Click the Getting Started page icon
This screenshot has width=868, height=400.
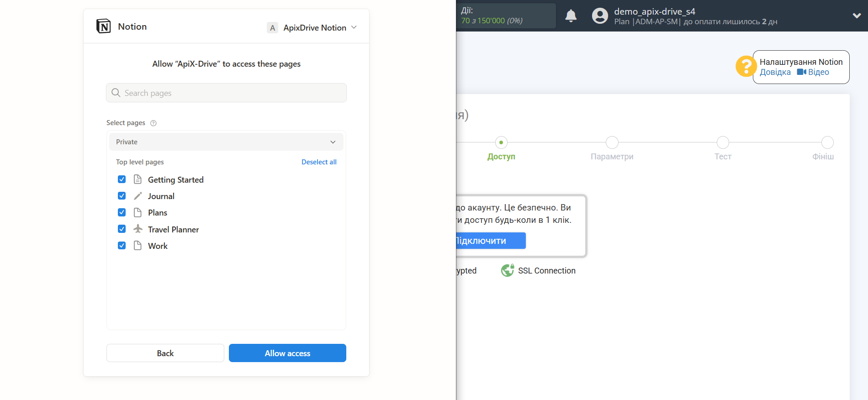coord(138,179)
